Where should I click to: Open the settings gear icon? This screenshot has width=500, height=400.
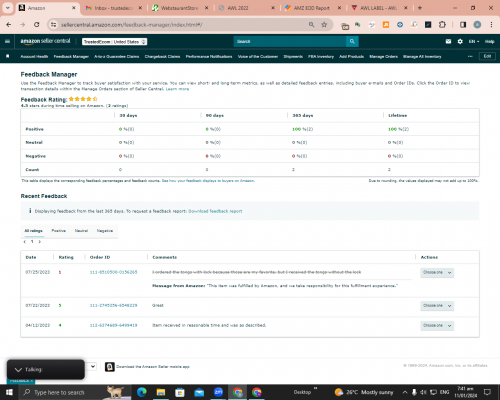460,41
